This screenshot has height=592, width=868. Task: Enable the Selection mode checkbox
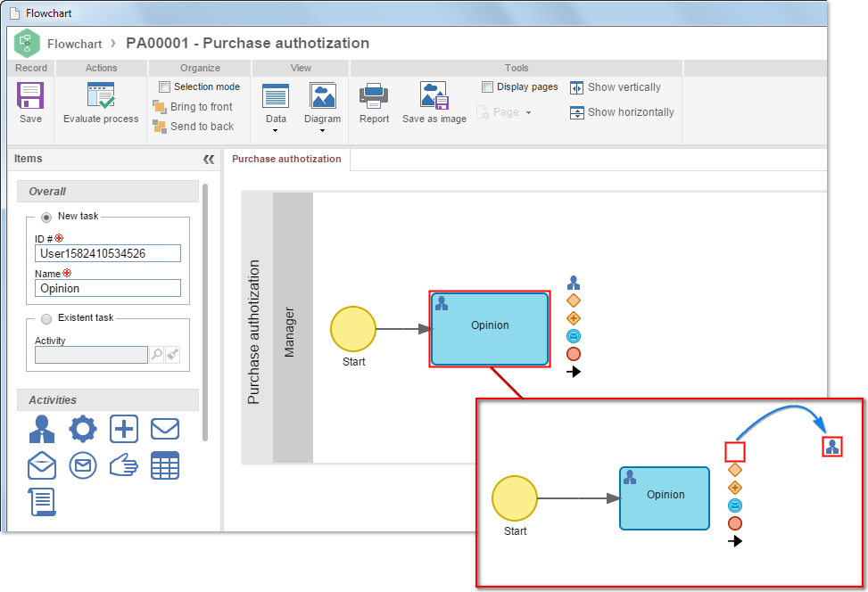tap(164, 86)
